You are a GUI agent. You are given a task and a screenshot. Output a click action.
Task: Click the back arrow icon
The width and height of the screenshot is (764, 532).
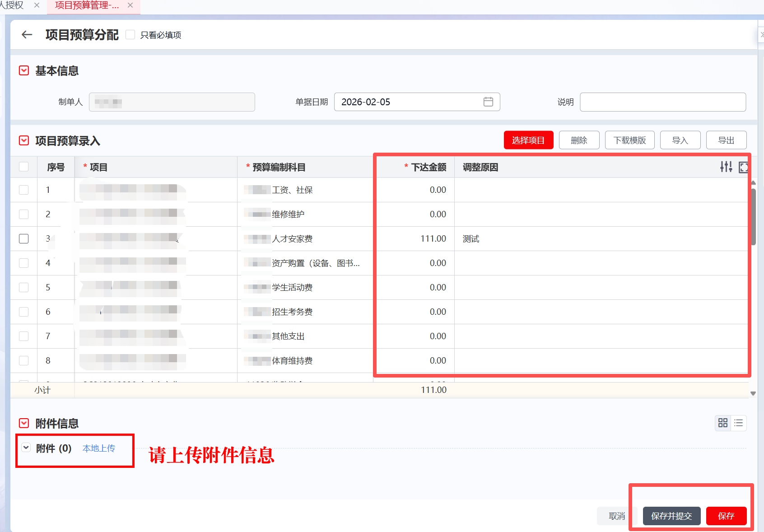[x=27, y=35]
